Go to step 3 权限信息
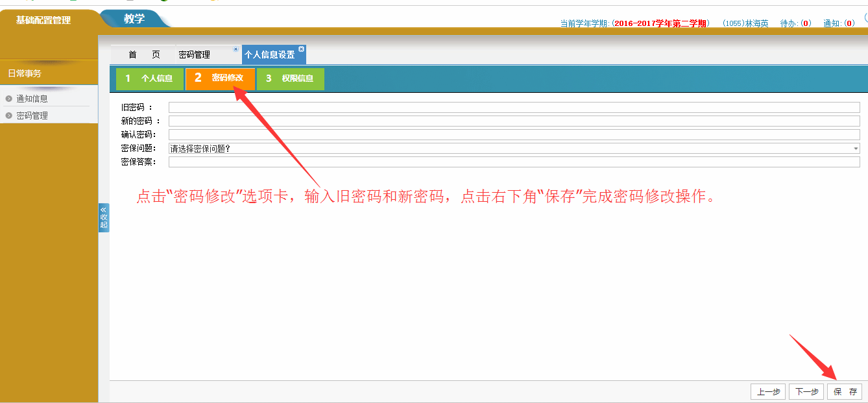Screen dimensions: 868x403 click(x=291, y=79)
